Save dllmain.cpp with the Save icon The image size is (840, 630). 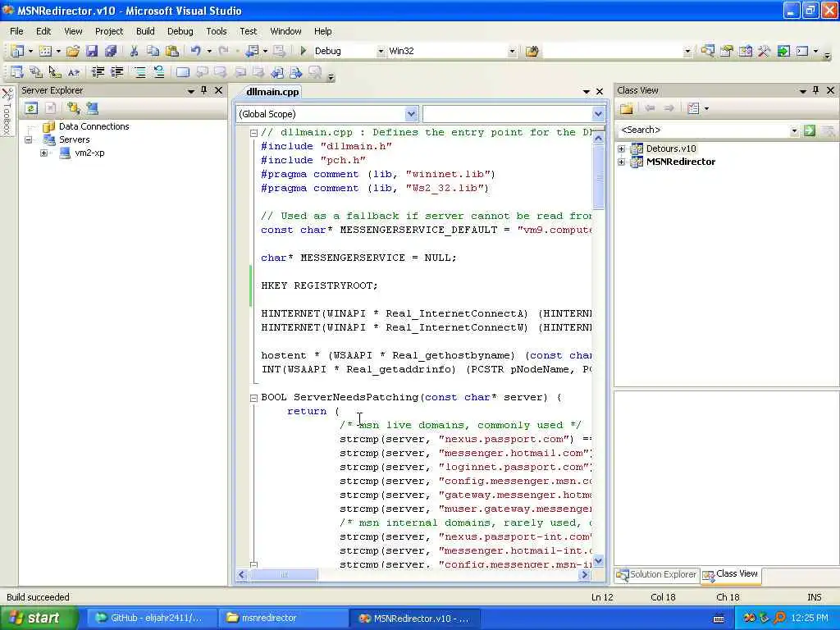pos(92,51)
